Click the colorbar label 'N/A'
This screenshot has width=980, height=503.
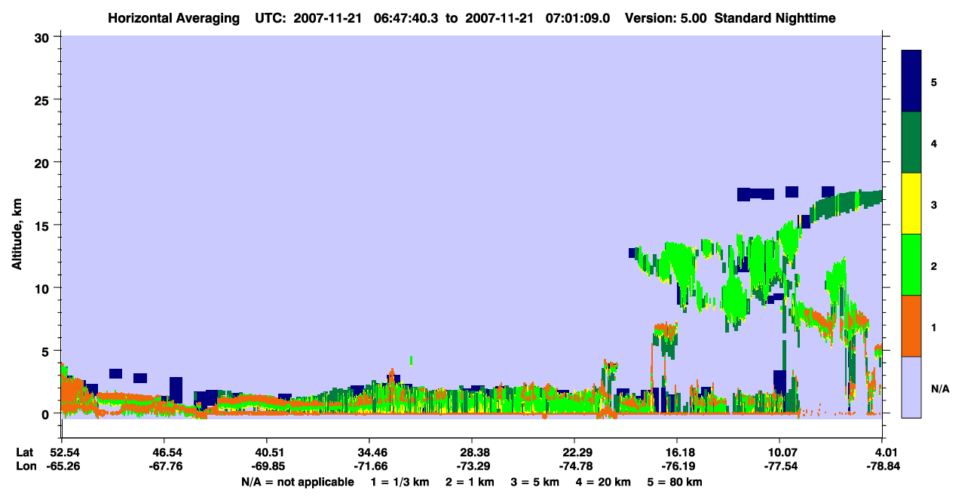tap(939, 388)
